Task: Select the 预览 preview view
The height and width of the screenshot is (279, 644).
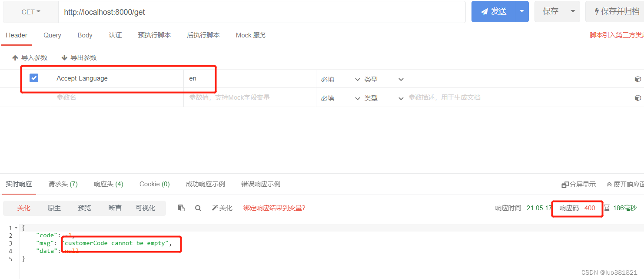Action: point(84,208)
